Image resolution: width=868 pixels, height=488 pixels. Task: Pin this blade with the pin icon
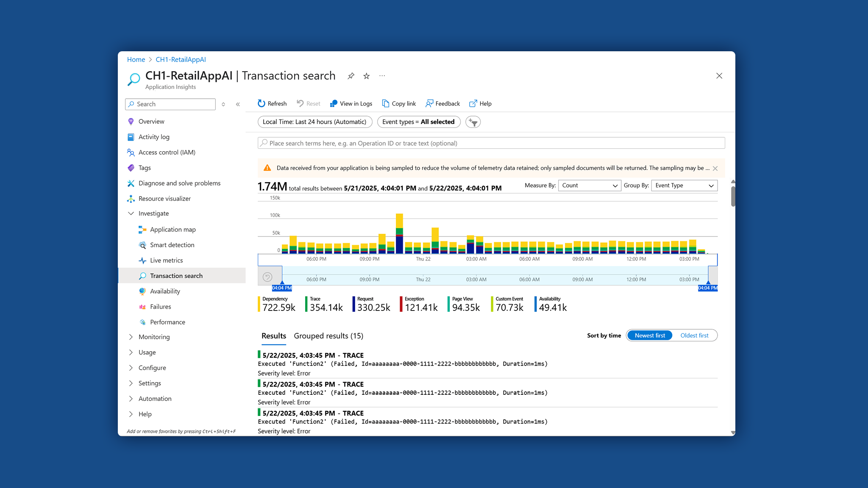351,76
